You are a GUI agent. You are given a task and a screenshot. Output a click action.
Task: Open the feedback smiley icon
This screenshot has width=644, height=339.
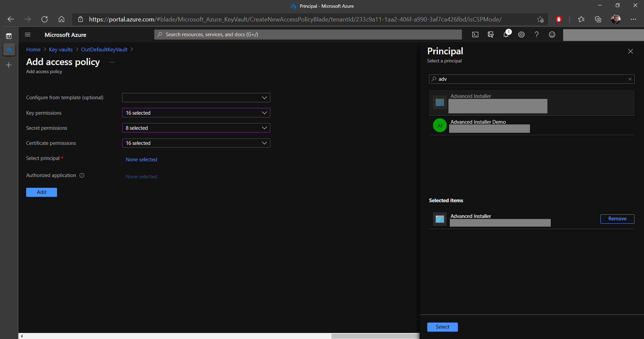552,35
